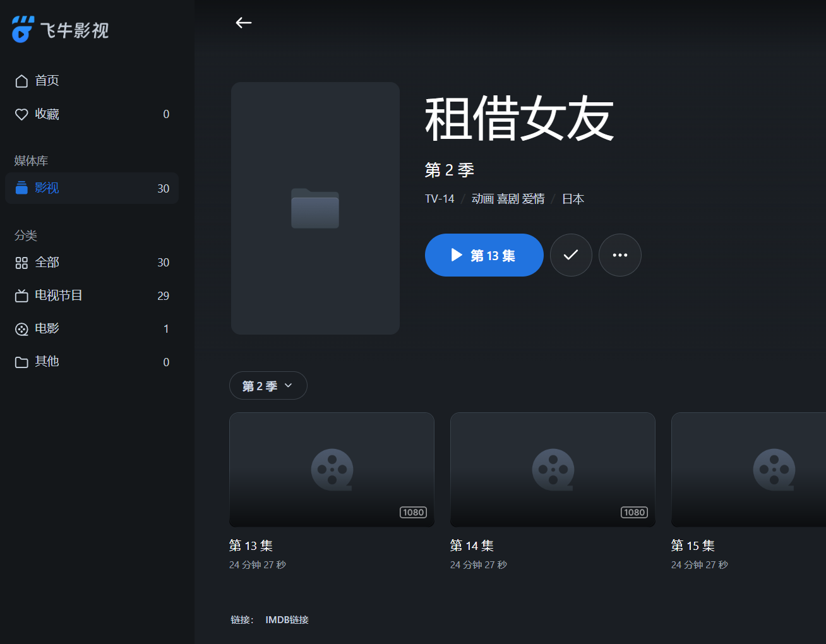Click the duration text under 第 13 集
The width and height of the screenshot is (826, 644).
click(x=258, y=565)
